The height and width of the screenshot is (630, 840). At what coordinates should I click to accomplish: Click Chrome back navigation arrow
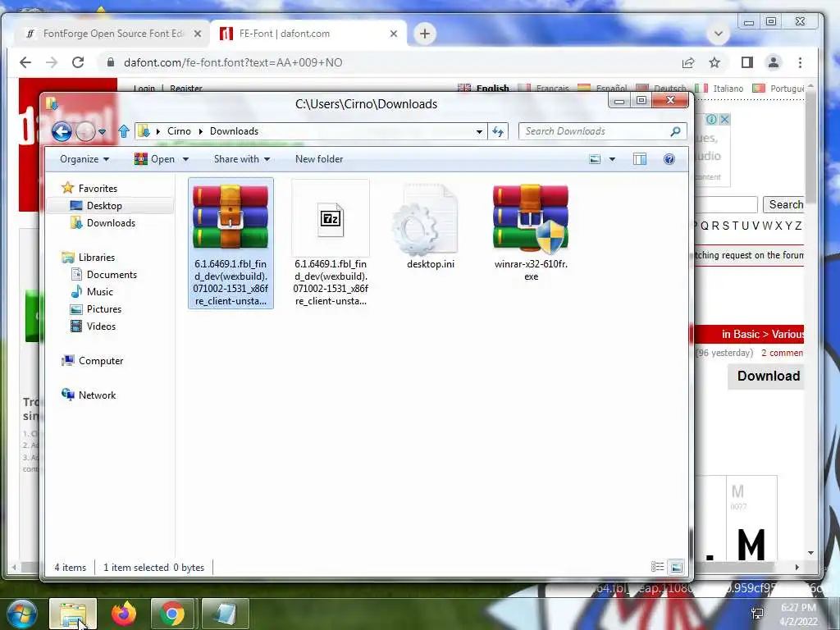pos(25,62)
